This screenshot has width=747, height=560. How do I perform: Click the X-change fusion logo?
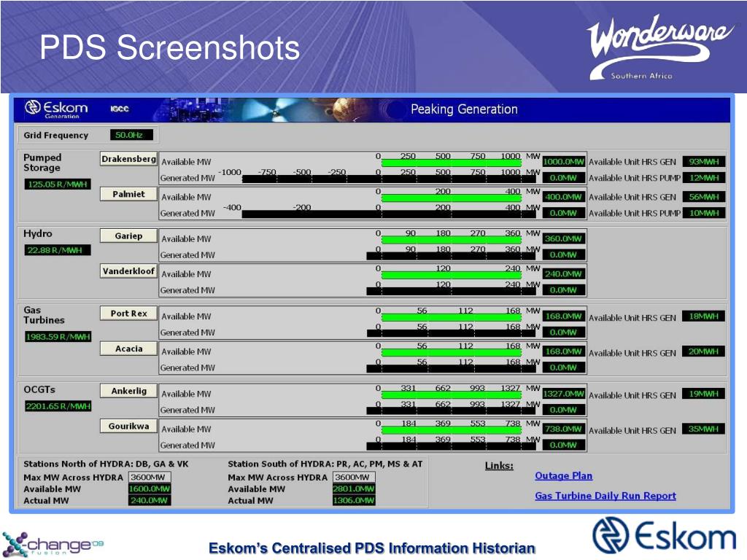(53, 544)
